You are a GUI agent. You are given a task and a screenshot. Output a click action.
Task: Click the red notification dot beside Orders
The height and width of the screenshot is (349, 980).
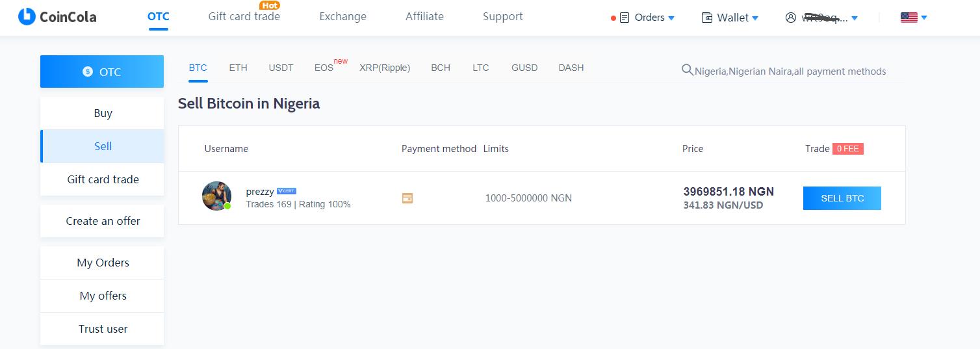point(613,18)
